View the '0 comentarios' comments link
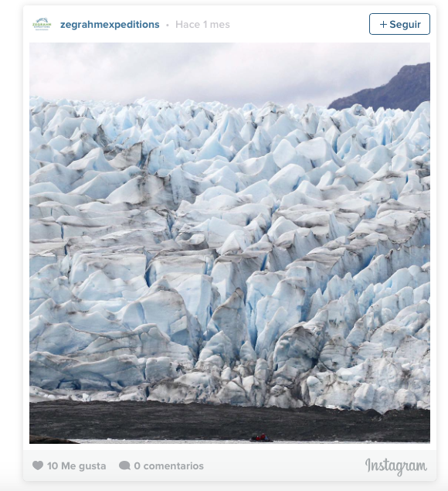The width and height of the screenshot is (448, 491). click(x=168, y=466)
